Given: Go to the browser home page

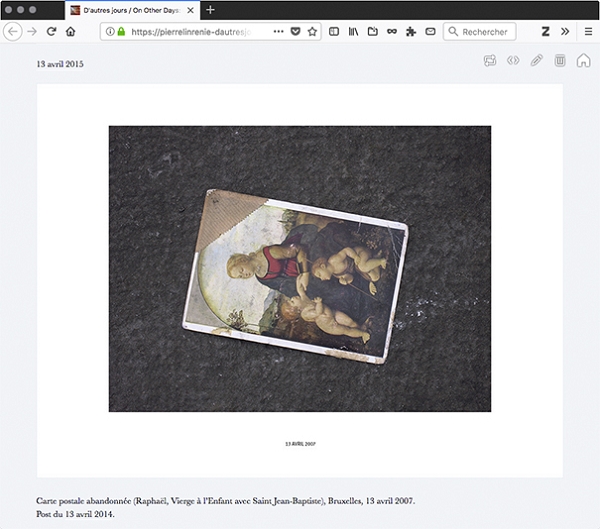Looking at the screenshot, I should 70,31.
